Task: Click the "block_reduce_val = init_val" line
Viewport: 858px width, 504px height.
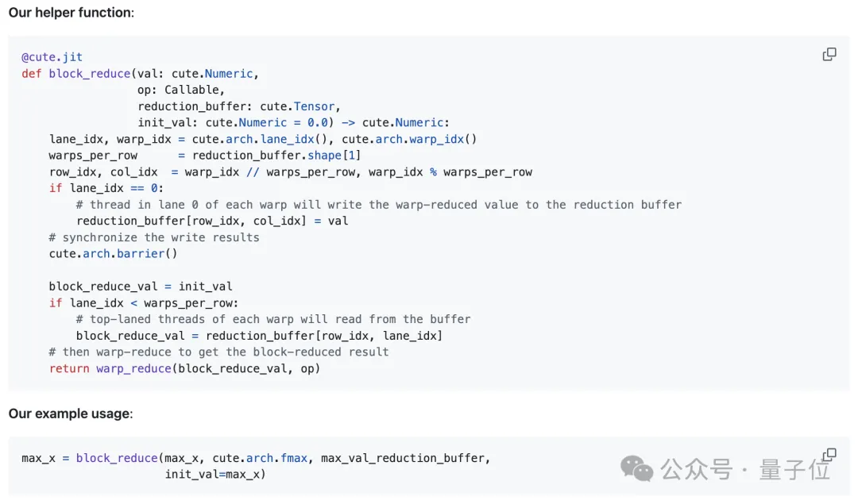Action: click(x=141, y=287)
